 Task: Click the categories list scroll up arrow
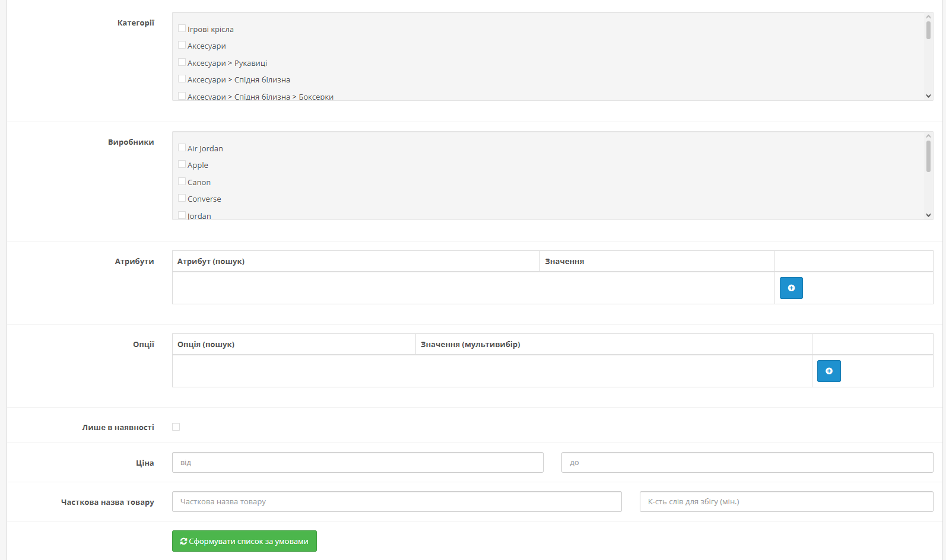[929, 17]
